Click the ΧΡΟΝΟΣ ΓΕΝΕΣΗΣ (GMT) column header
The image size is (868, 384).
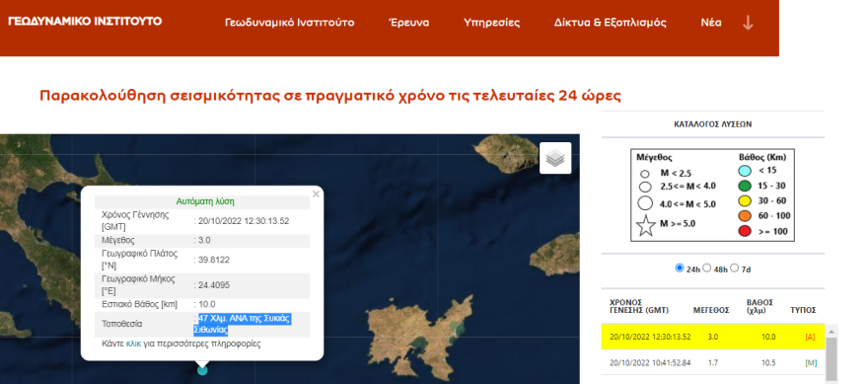(639, 306)
